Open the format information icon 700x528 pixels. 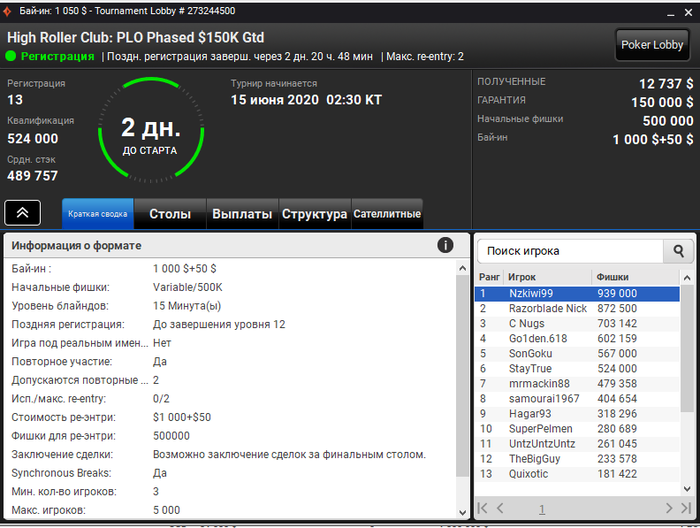coord(445,245)
